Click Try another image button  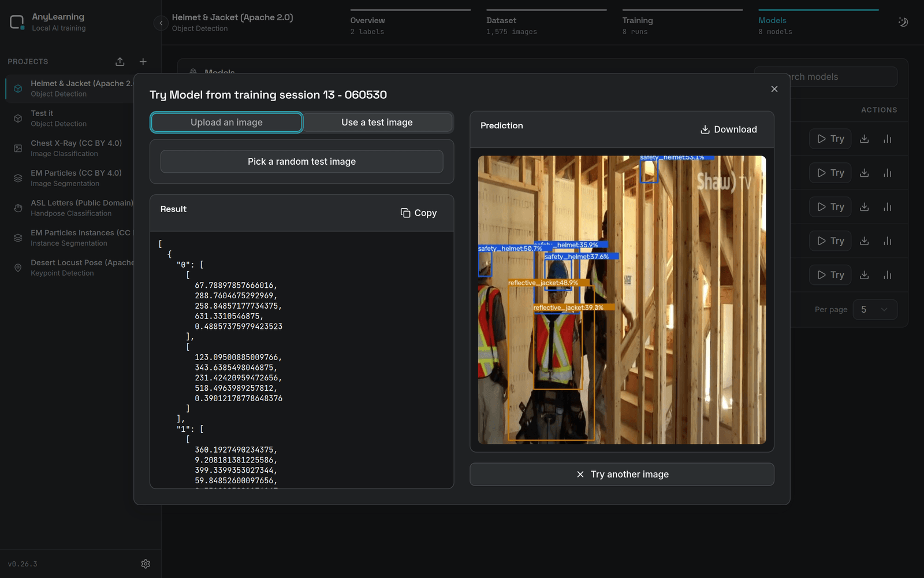click(x=622, y=475)
